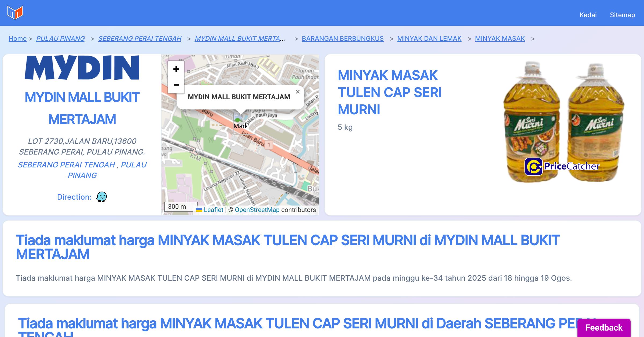Open the MINYAK MASAK breadcrumb
The image size is (644, 337).
click(500, 39)
